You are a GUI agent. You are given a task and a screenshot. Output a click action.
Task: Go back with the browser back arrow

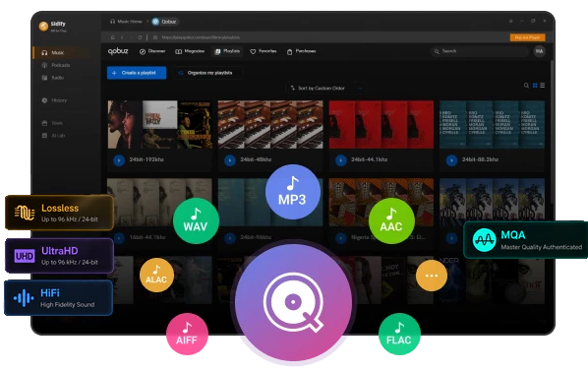coord(122,37)
